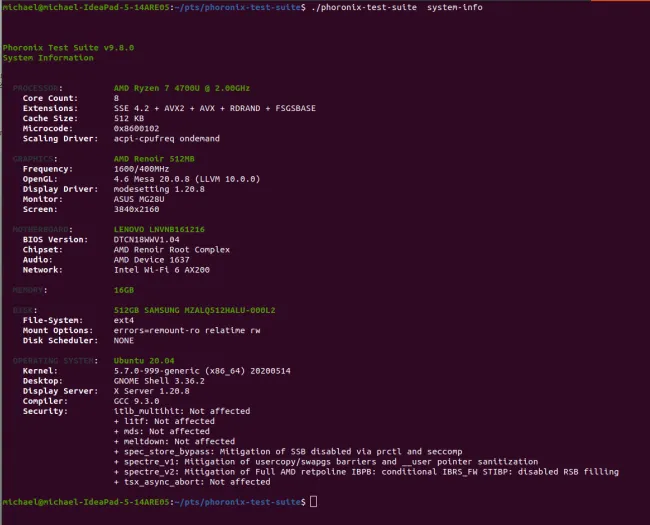Click the 'LENOVO LNVNB161216' motherboard text
The height and width of the screenshot is (525, 650).
point(160,231)
